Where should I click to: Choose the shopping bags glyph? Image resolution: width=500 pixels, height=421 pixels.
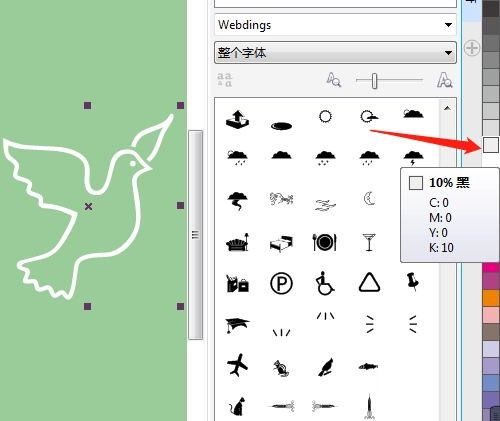(237, 284)
